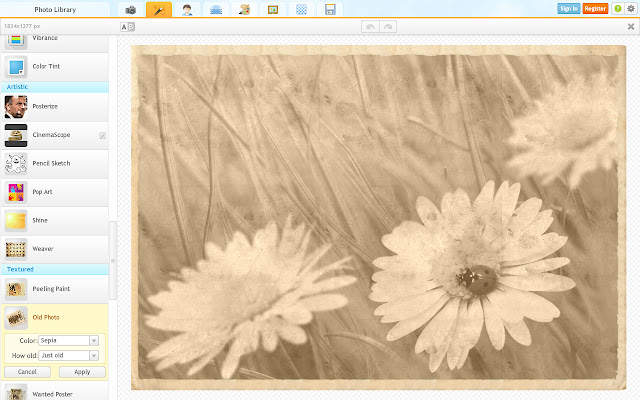Screen dimensions: 640x400
Task: Open the portrait retouch tab
Action: (x=187, y=9)
